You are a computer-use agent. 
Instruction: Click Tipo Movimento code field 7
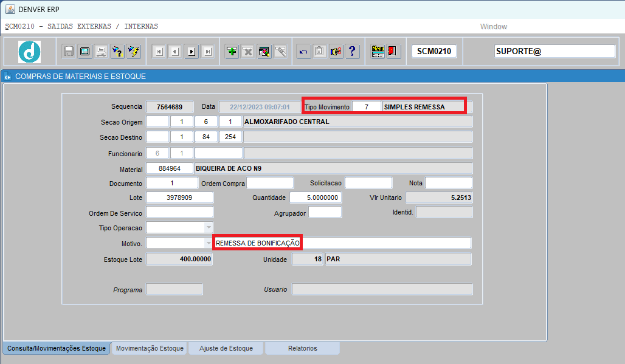point(367,107)
